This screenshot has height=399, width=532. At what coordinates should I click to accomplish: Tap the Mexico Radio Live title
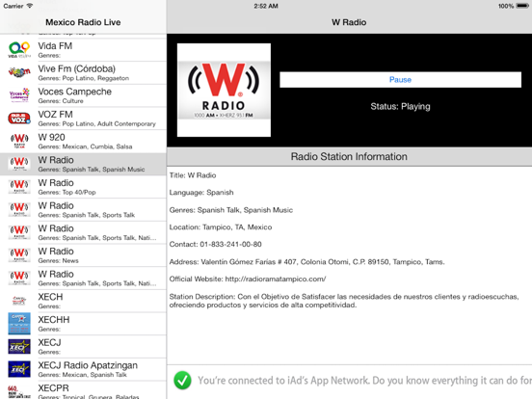[x=83, y=22]
